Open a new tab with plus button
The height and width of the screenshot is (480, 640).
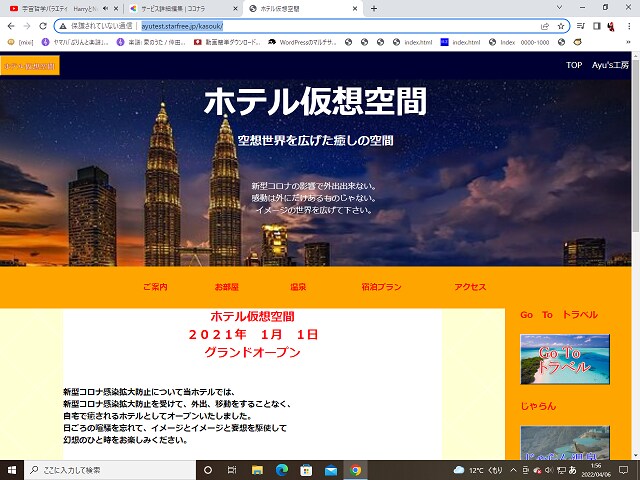(x=374, y=8)
